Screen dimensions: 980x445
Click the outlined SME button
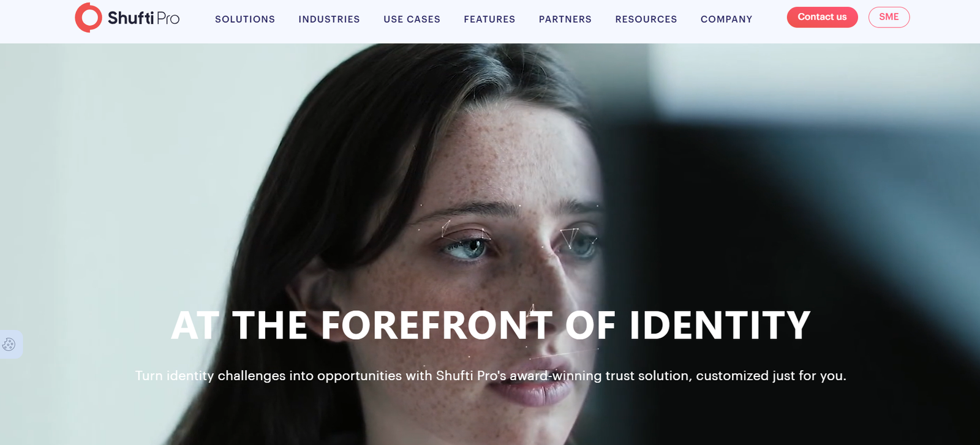click(889, 17)
